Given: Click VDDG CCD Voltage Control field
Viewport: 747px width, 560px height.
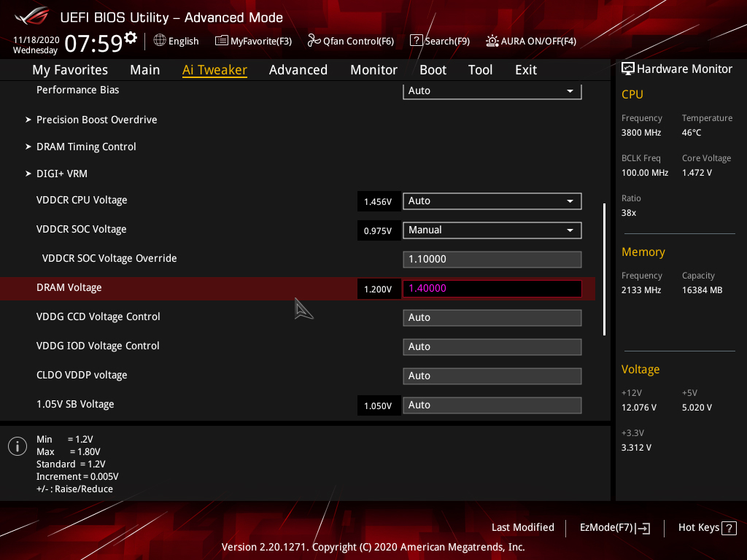Looking at the screenshot, I should (x=492, y=318).
